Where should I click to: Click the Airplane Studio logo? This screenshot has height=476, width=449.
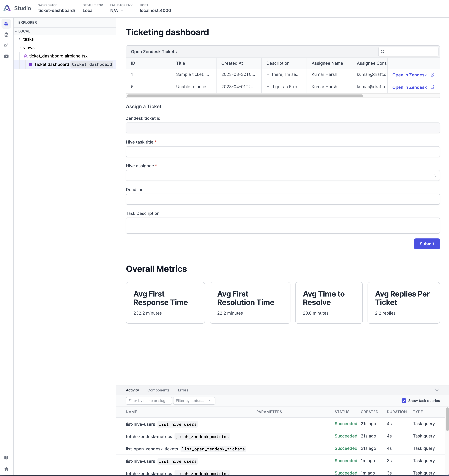tap(7, 8)
